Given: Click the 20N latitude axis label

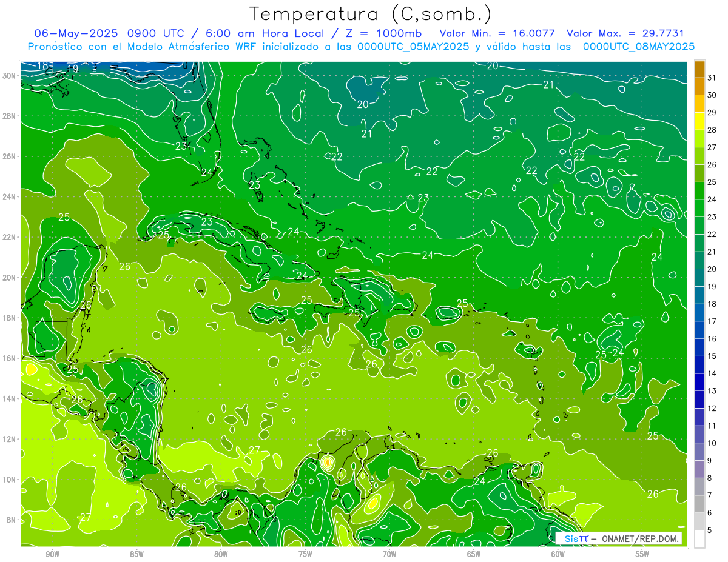Looking at the screenshot, I should click(10, 278).
